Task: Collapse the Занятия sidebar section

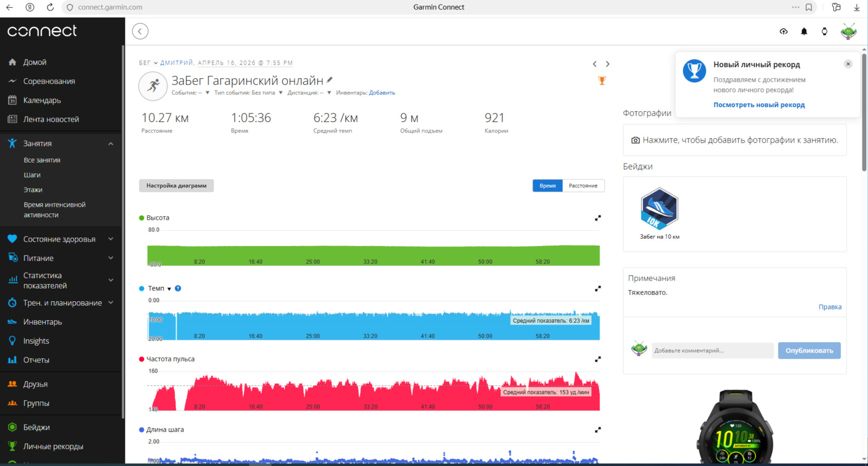Action: 111,144
